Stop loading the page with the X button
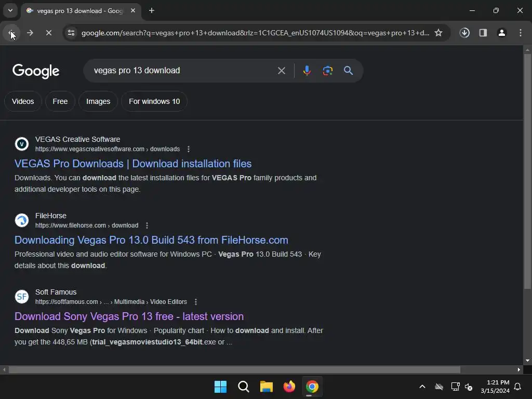 (49, 33)
